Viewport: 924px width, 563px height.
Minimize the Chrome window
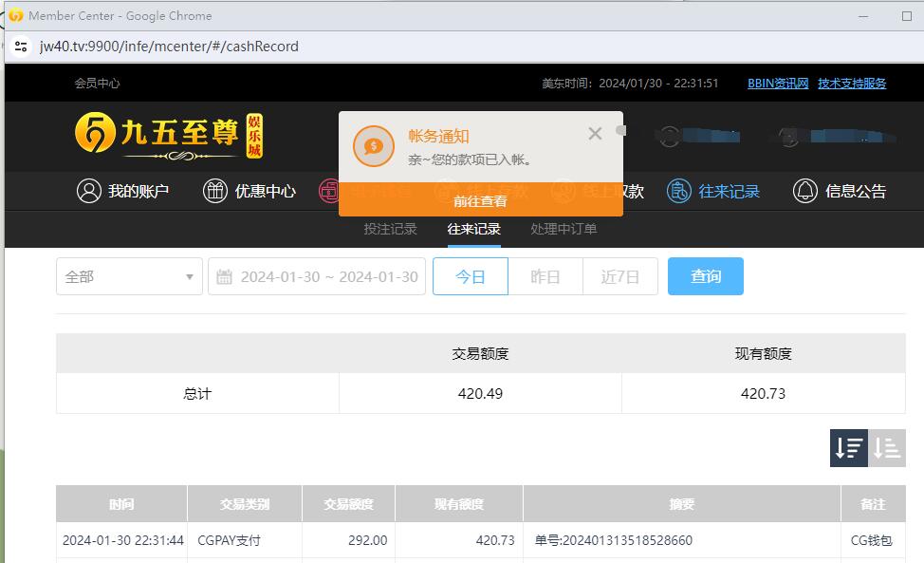[863, 16]
